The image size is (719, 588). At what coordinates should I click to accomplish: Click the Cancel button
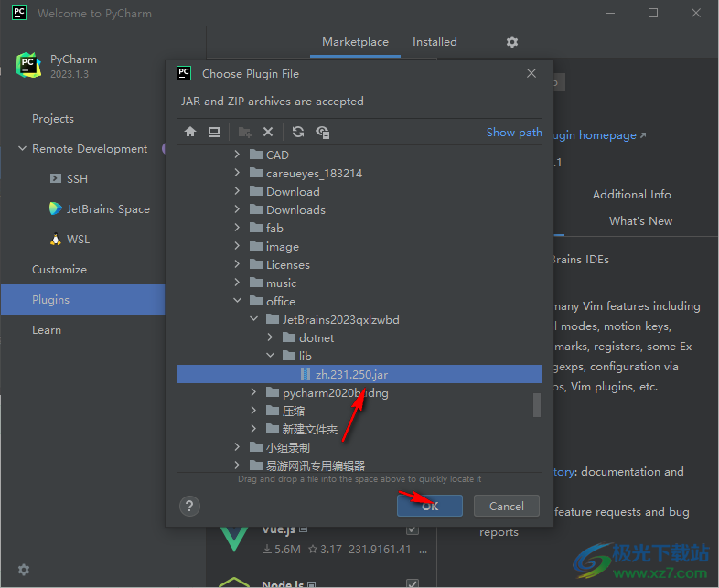[506, 506]
